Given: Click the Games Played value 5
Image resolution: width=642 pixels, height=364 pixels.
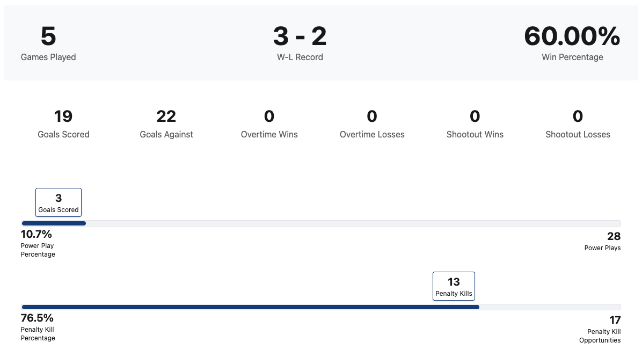Looking at the screenshot, I should coord(48,37).
